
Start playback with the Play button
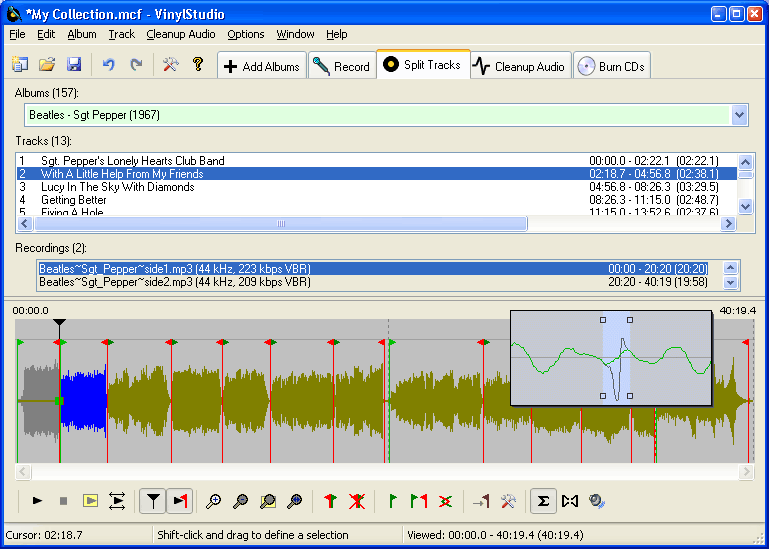[37, 501]
